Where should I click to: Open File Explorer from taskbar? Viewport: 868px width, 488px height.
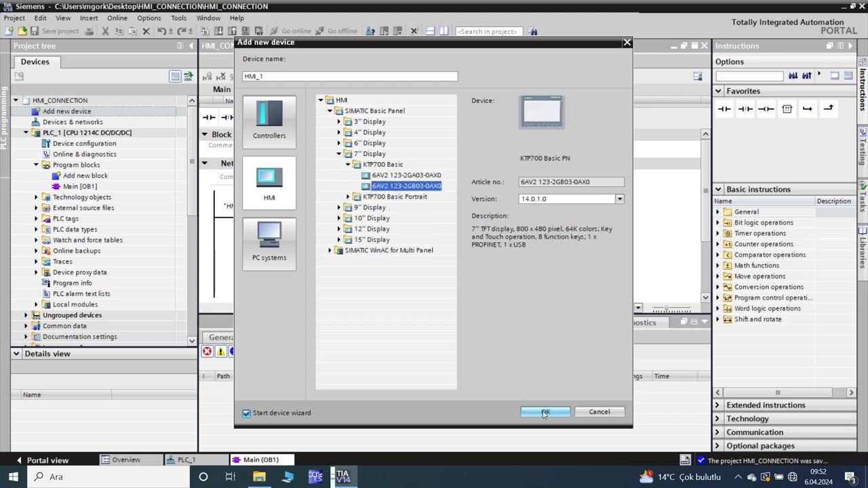click(259, 476)
